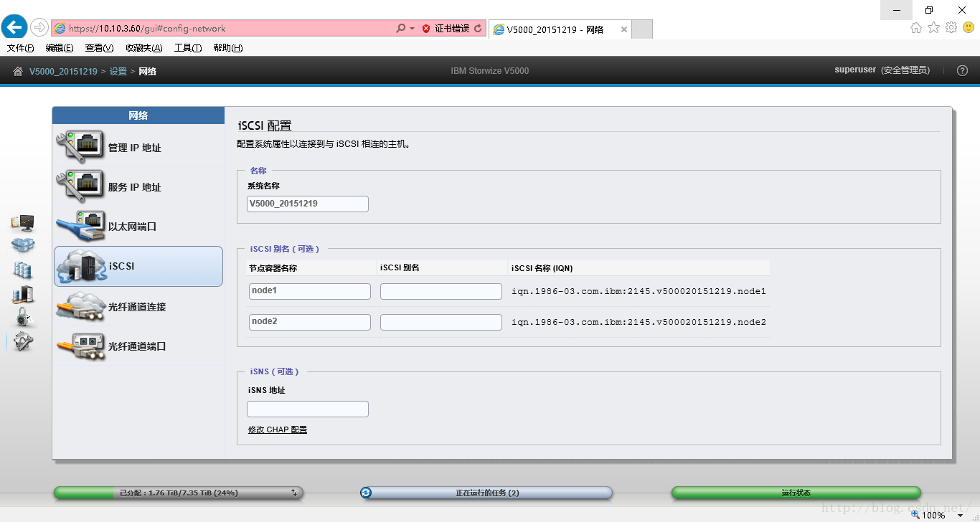Click the Storwize home icon in breadcrumb
The image size is (980, 522).
coord(18,71)
